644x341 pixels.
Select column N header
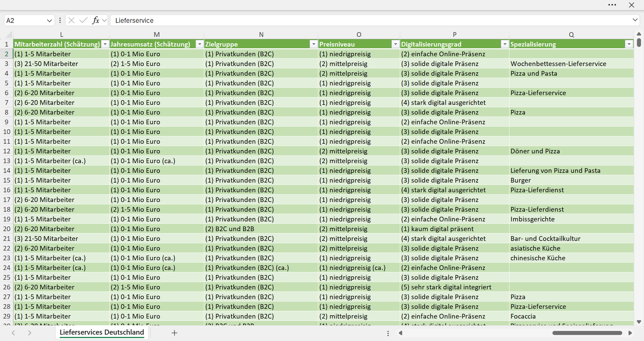(261, 35)
